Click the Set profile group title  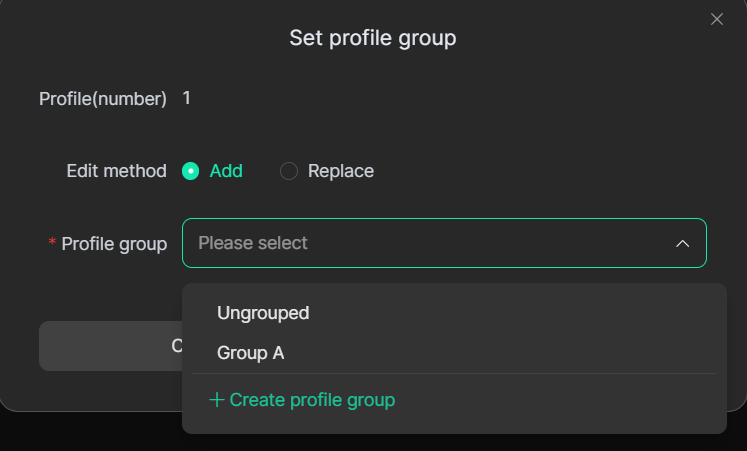[x=372, y=38]
